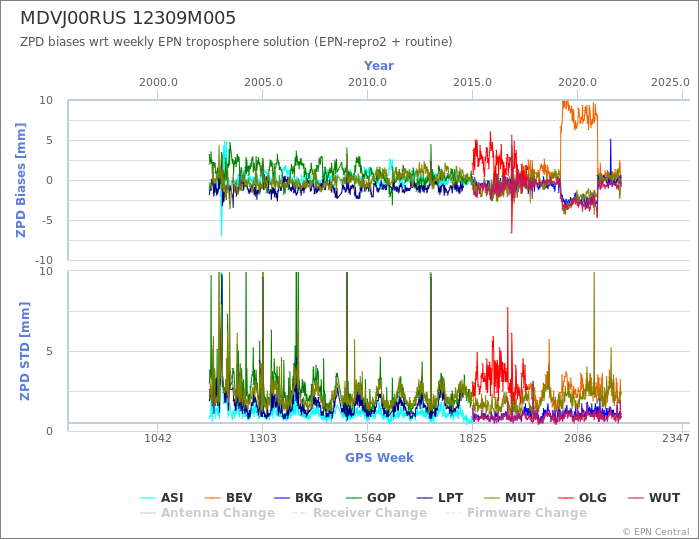Show the Antenna Change markers

click(x=207, y=513)
